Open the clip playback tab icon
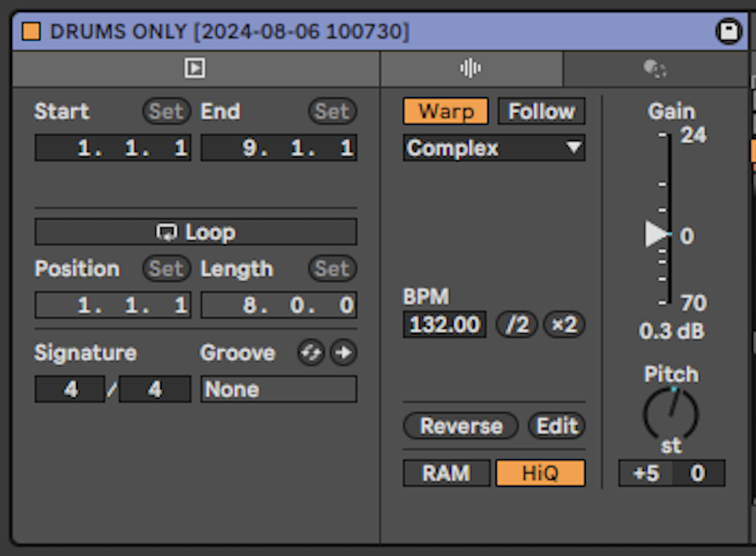This screenshot has height=556, width=756. coord(195,68)
